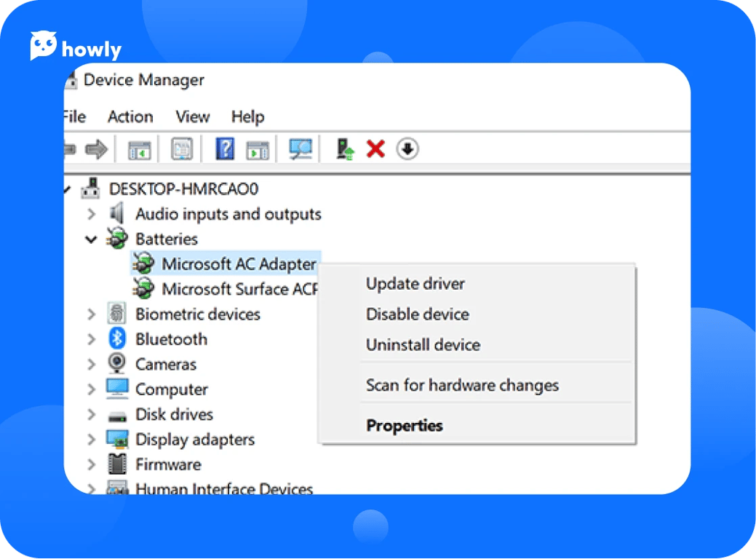Click the show console tree toolbar icon
The height and width of the screenshot is (559, 756).
140,148
